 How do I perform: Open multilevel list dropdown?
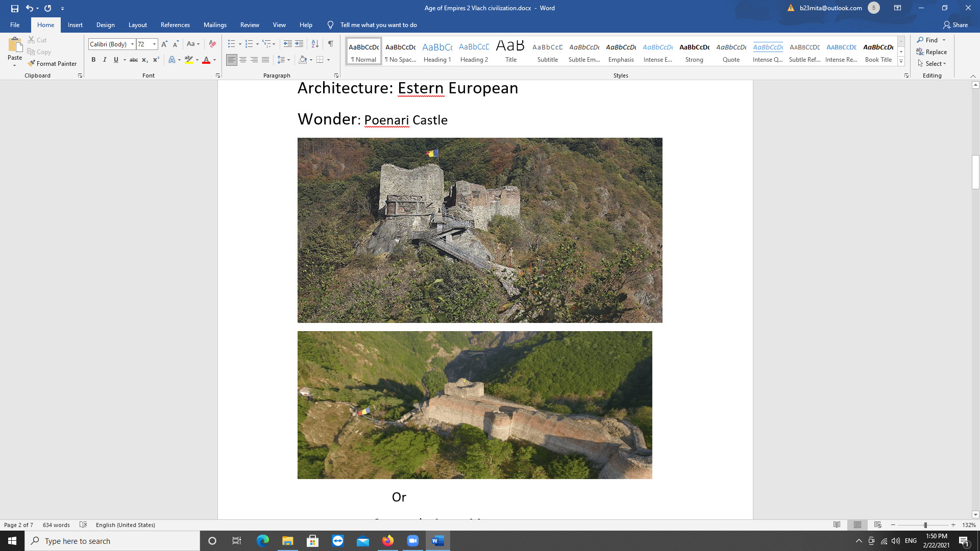click(x=268, y=44)
